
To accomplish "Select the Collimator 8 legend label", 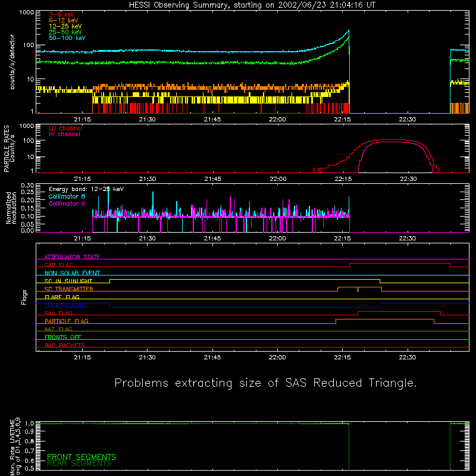I will [x=67, y=196].
